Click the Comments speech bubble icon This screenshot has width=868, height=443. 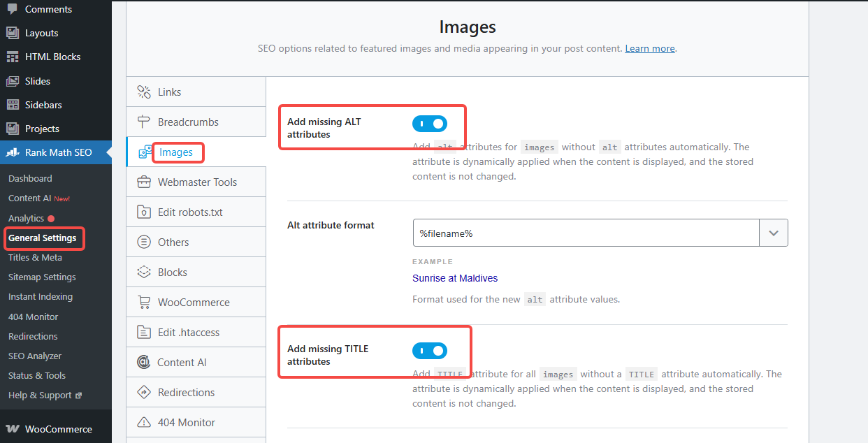pyautogui.click(x=13, y=8)
